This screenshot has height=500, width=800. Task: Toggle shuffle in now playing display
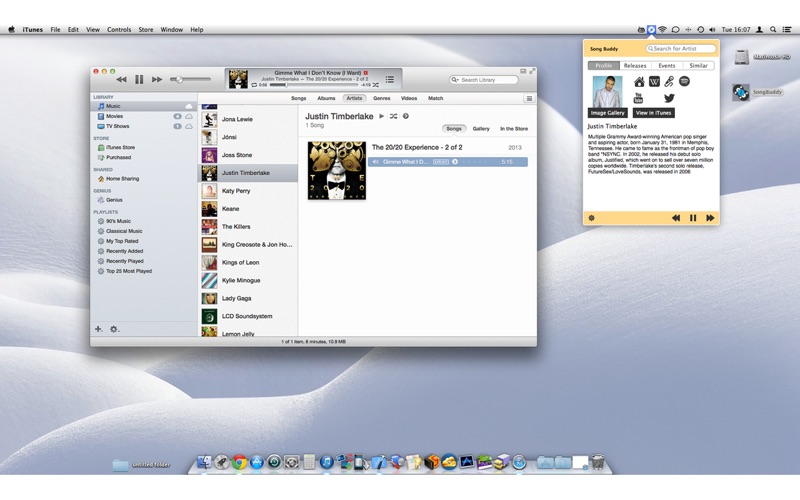pos(376,85)
